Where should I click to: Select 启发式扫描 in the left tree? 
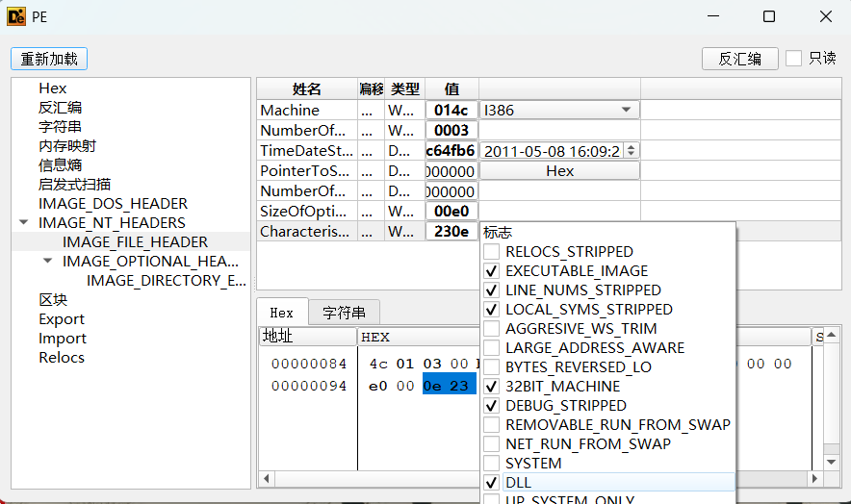point(74,185)
